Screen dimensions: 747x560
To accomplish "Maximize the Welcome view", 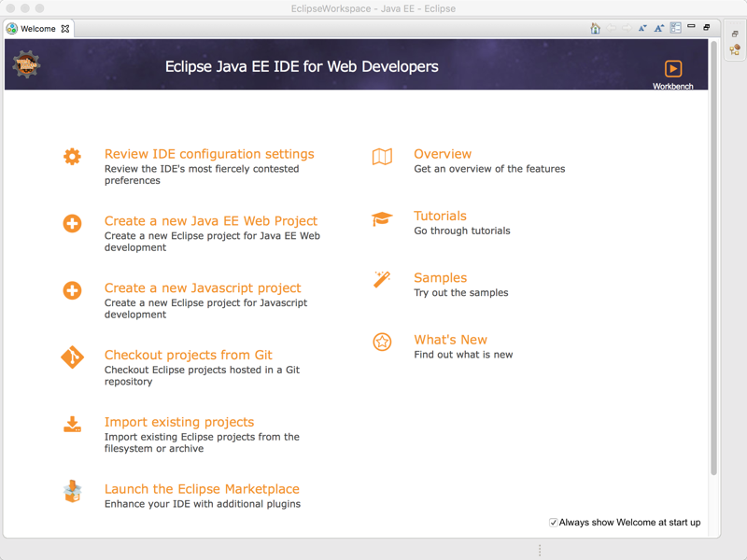I will tap(707, 27).
